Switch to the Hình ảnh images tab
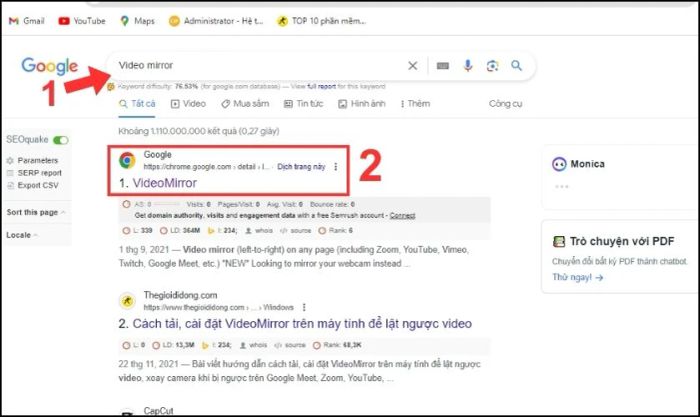Screen dimensions: 700x417 [x=362, y=103]
